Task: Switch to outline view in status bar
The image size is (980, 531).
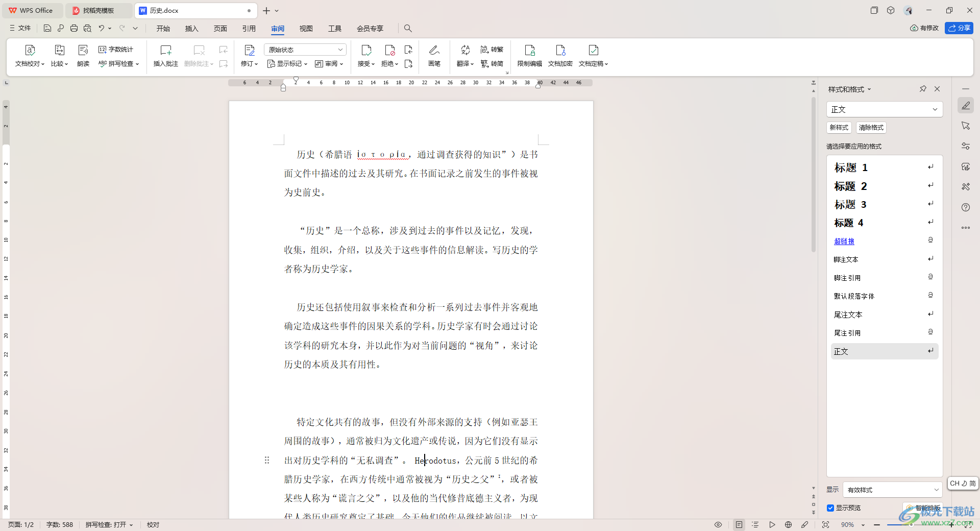Action: (755, 525)
